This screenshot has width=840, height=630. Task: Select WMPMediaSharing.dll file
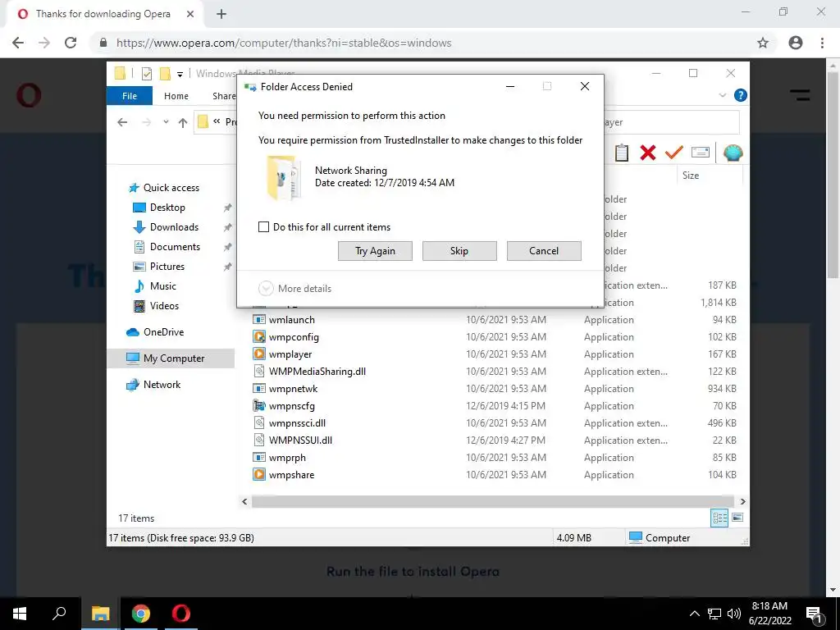click(317, 372)
